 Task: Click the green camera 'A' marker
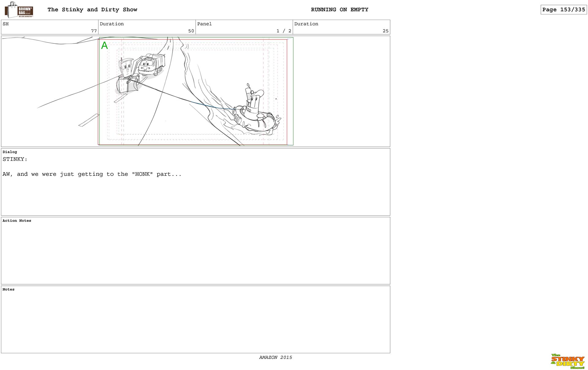tap(104, 46)
